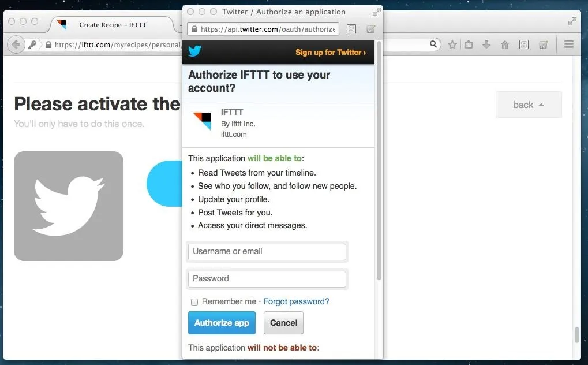Click the 'Authorize IFTTT to use your account?' heading
Image resolution: width=588 pixels, height=365 pixels.
coord(259,81)
